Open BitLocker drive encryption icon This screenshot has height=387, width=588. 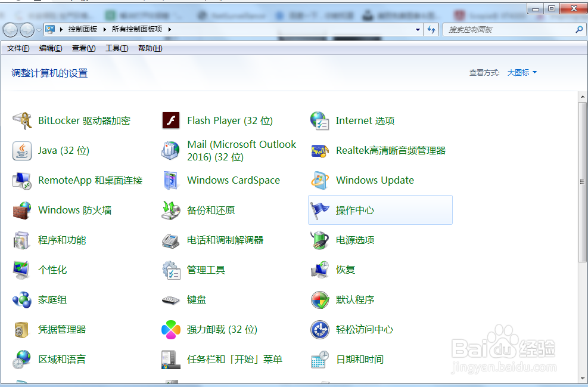(x=22, y=120)
